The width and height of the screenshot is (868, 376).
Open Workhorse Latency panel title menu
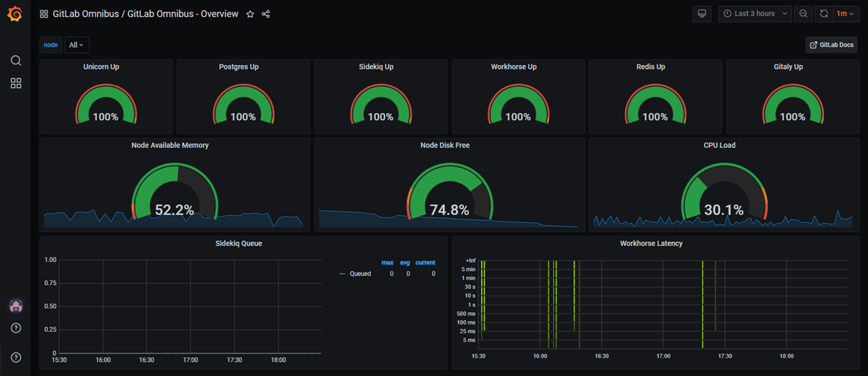point(652,243)
